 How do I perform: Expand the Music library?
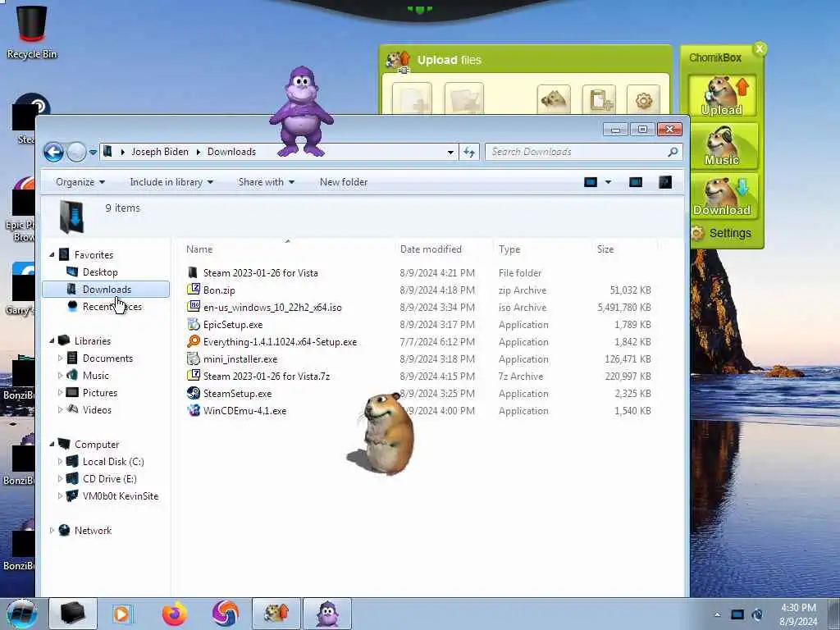pos(60,376)
